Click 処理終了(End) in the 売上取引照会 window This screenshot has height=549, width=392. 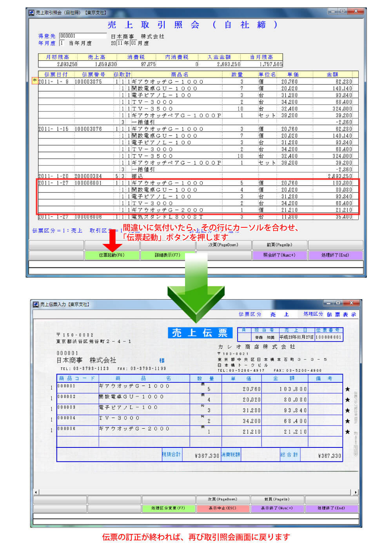(x=336, y=255)
